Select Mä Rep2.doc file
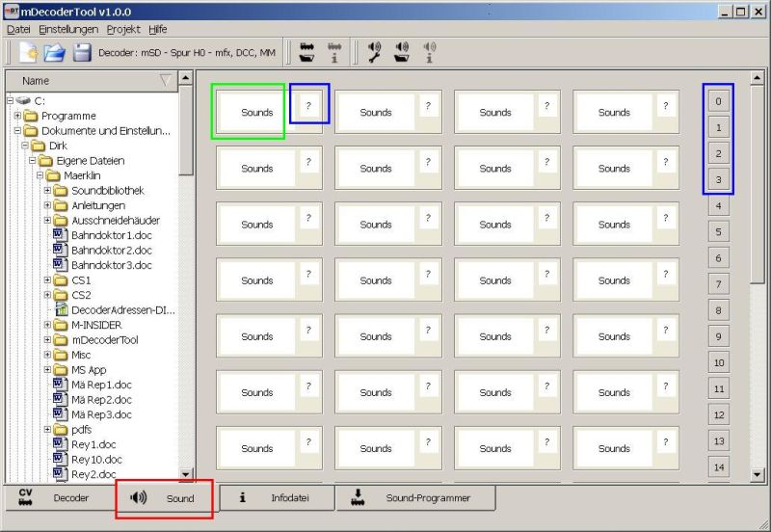This screenshot has height=532, width=771. 93,399
